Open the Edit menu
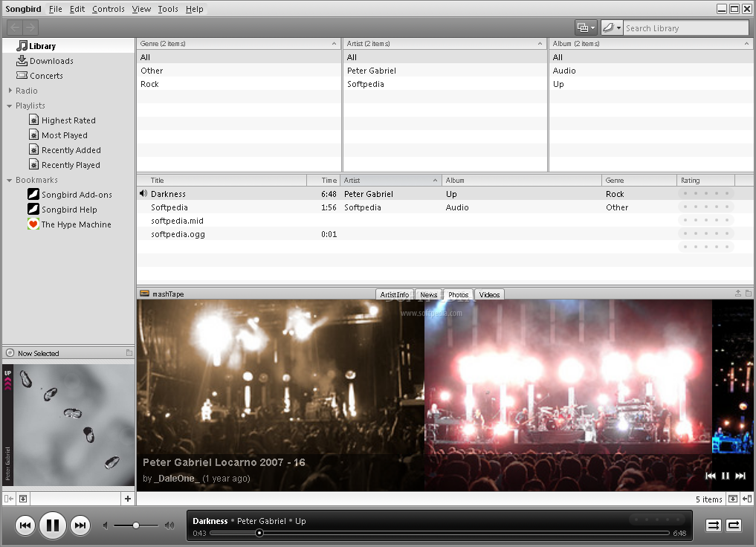The height and width of the screenshot is (547, 756). pyautogui.click(x=77, y=9)
